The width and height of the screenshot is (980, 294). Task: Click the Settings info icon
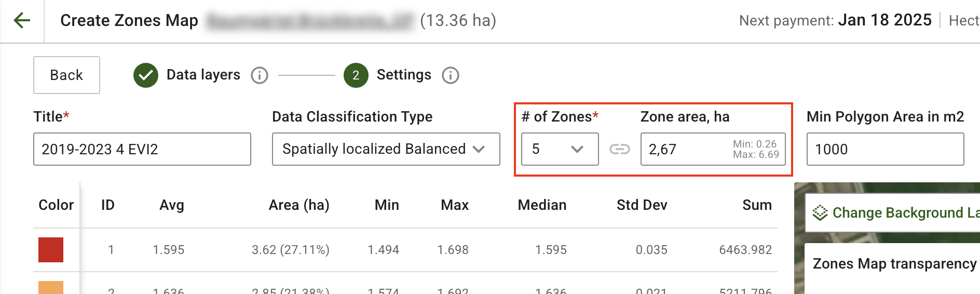tap(451, 75)
